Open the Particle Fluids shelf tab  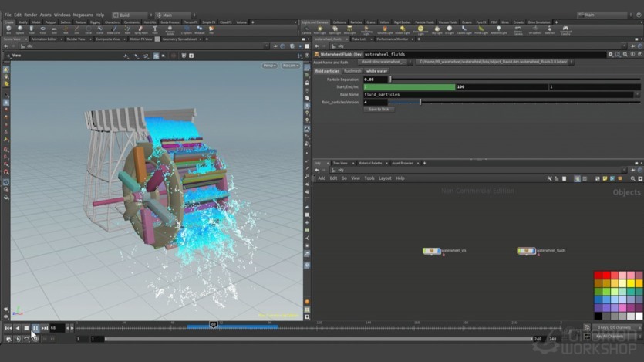424,22
